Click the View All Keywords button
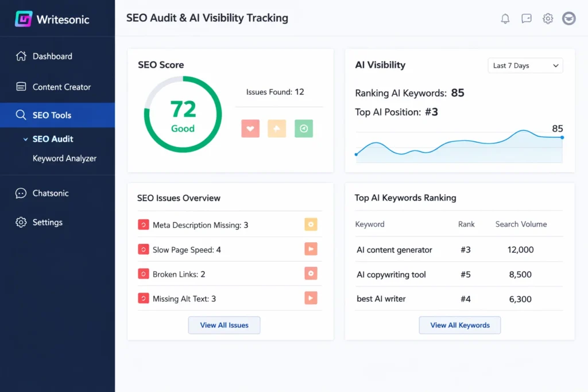 pos(459,325)
